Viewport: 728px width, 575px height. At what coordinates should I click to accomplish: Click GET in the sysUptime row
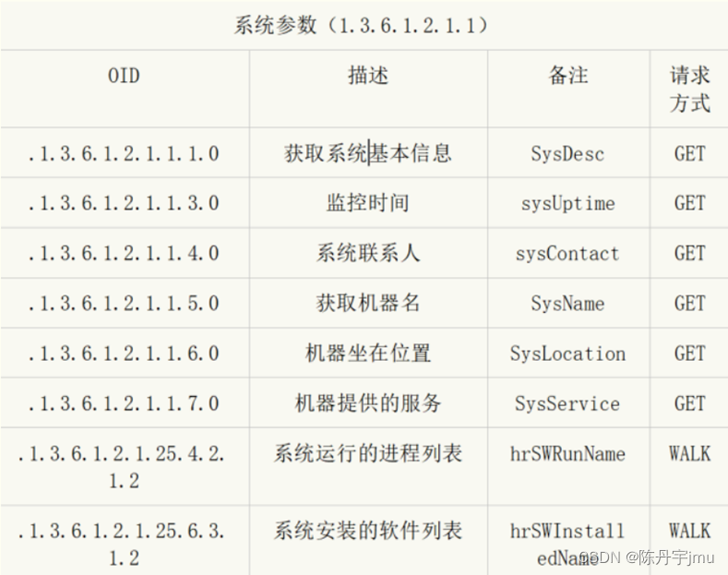(689, 203)
